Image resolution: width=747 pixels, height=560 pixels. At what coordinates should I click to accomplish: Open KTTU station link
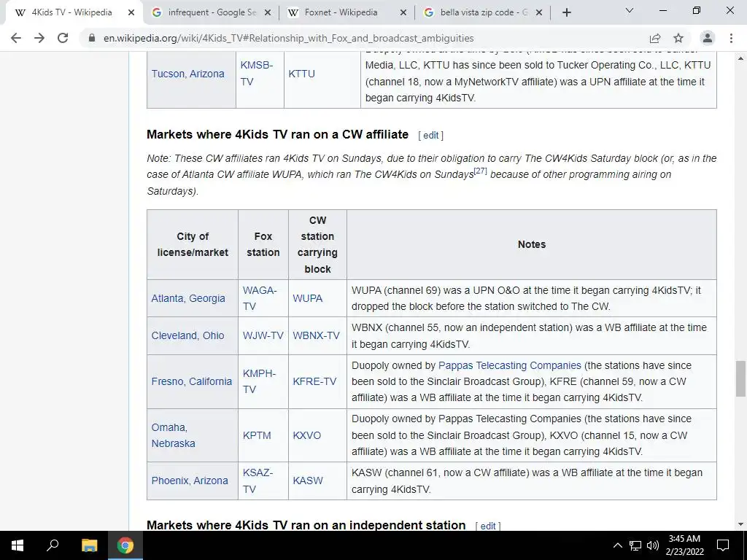(x=301, y=74)
